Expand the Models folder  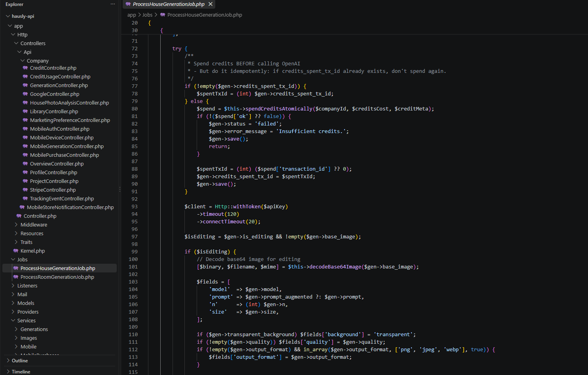click(13, 303)
